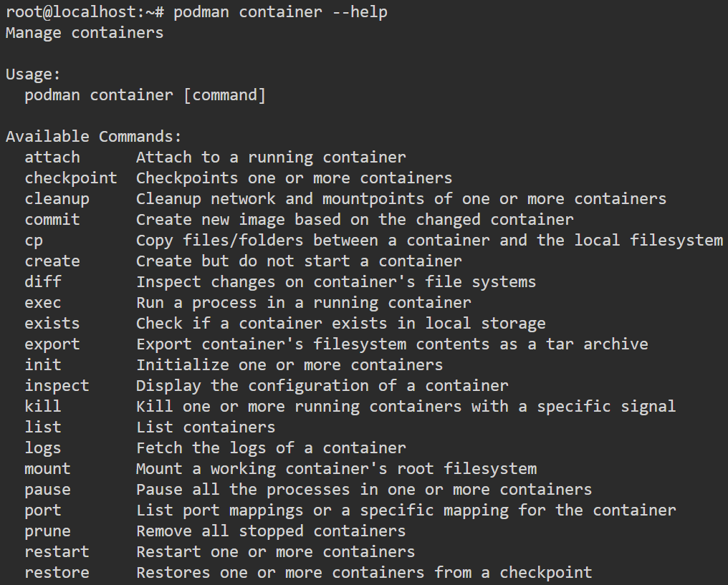Screen dimensions: 728x585
Task: Select the mount command text
Action: pyautogui.click(x=47, y=468)
